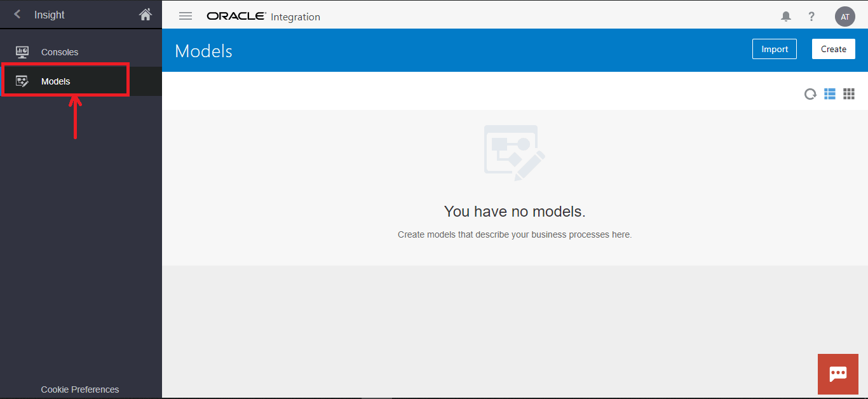
Task: Go to home via house icon
Action: pyautogui.click(x=146, y=14)
